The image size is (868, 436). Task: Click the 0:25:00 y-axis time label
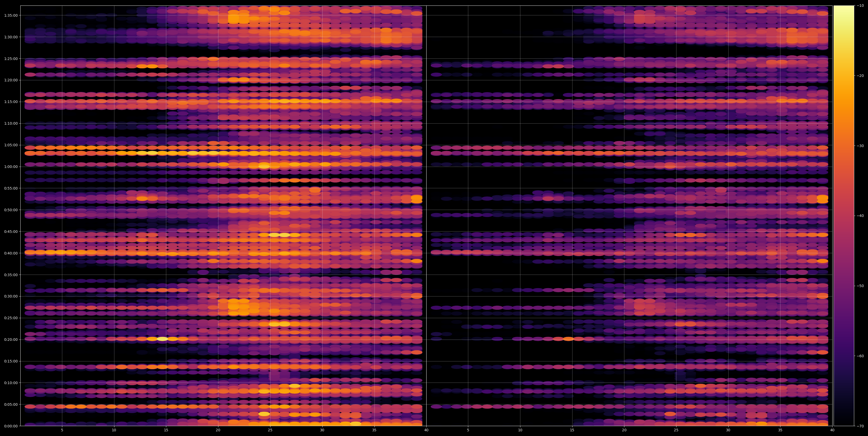click(x=11, y=318)
